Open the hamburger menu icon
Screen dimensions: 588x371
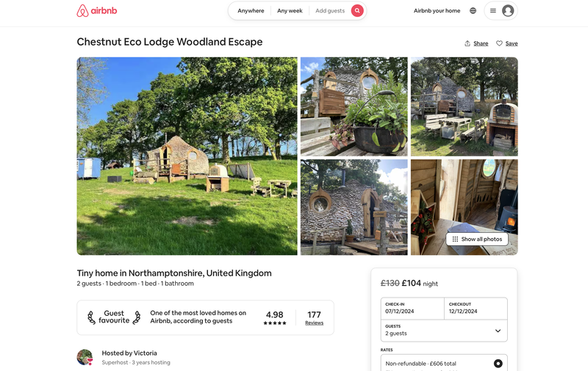493,10
